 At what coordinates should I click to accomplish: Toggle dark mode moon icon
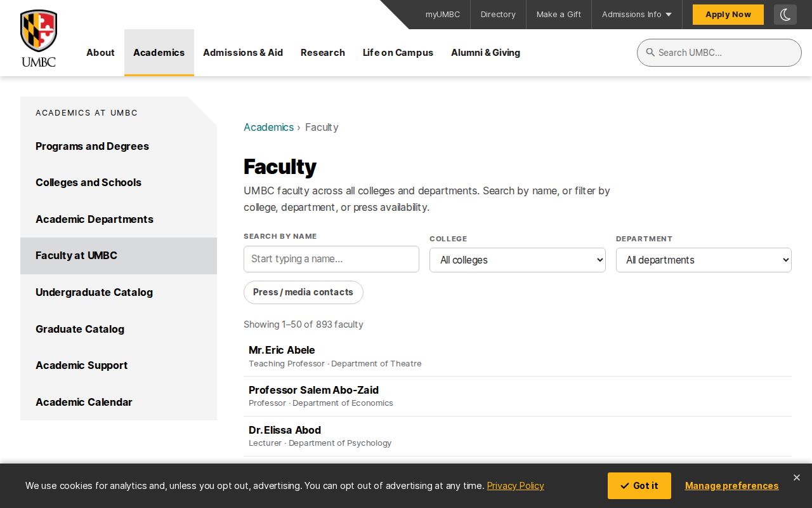[785, 15]
